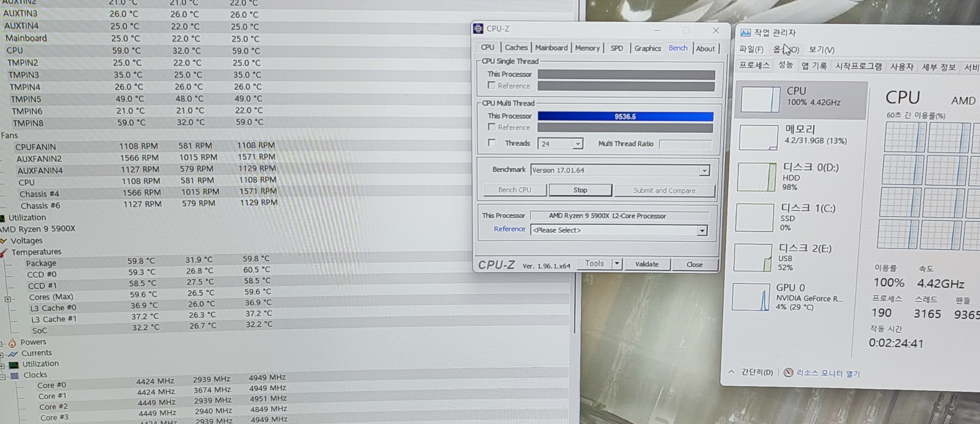Open the About tab in CPU-Z
Screen dimensions: 980x424
pyautogui.click(x=705, y=48)
